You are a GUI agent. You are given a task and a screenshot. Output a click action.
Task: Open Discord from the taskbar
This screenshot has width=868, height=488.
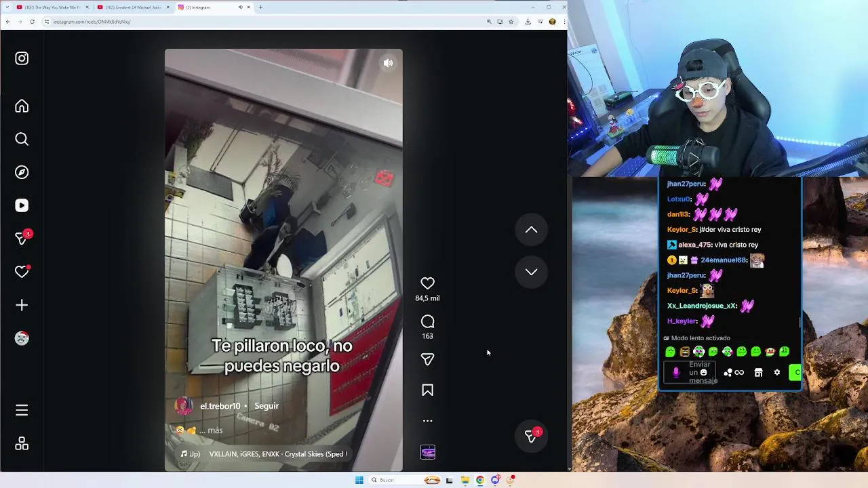click(495, 480)
